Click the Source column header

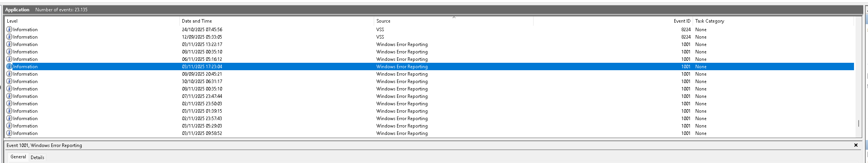tap(453, 21)
